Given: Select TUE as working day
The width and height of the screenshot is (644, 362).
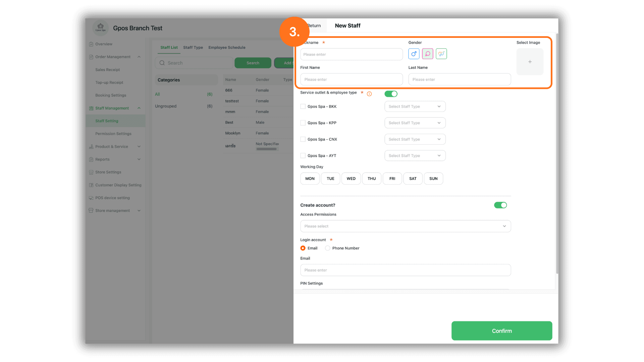Looking at the screenshot, I should (x=330, y=179).
